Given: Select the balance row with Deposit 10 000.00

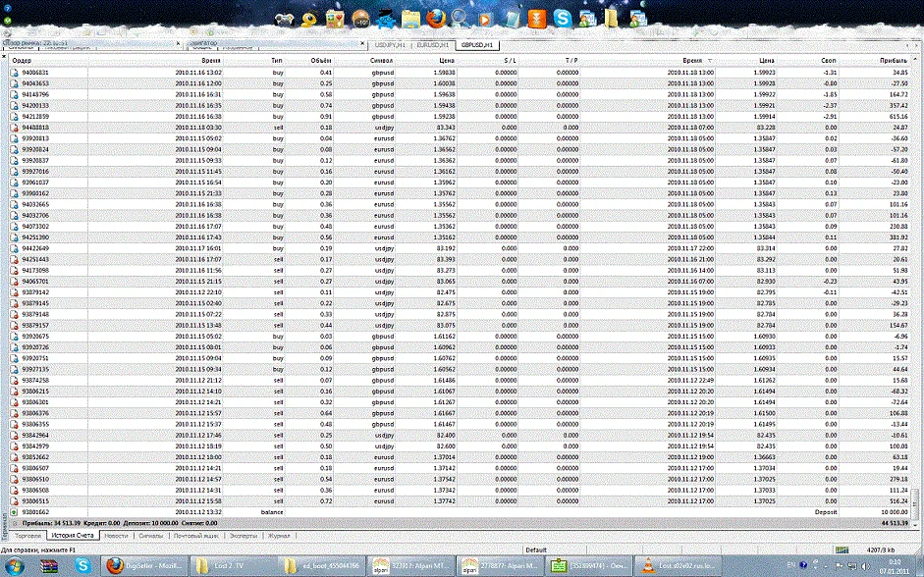Looking at the screenshot, I should point(460,512).
